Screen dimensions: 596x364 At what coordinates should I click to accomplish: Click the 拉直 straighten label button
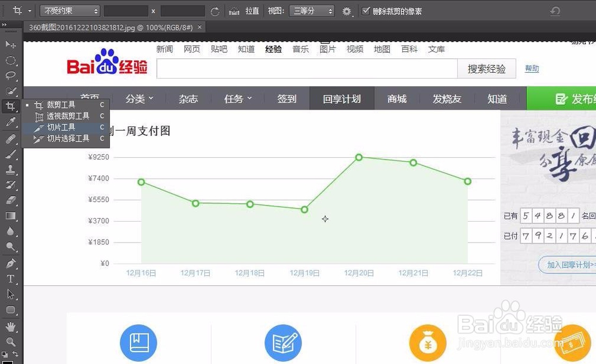click(x=252, y=11)
